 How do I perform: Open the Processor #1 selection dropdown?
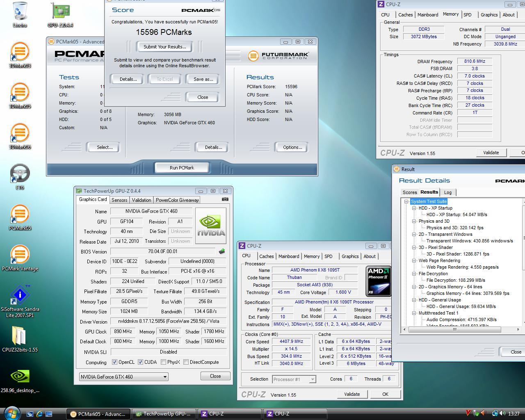(294, 379)
